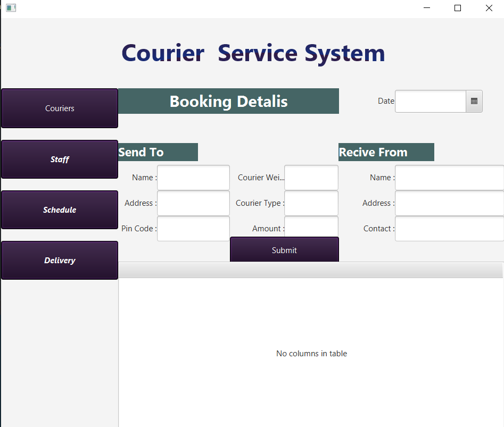The height and width of the screenshot is (427, 504).
Task: Click the Date input field
Action: (x=430, y=101)
